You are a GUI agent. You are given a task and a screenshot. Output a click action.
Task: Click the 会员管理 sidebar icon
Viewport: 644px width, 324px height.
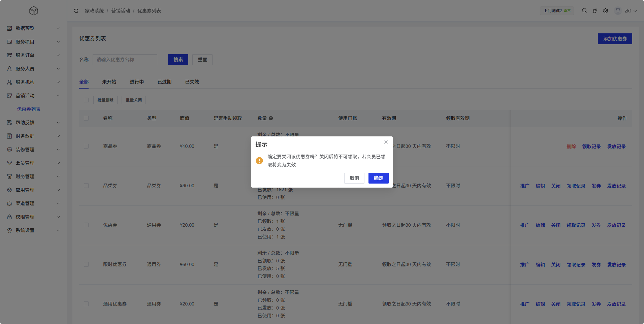click(9, 163)
